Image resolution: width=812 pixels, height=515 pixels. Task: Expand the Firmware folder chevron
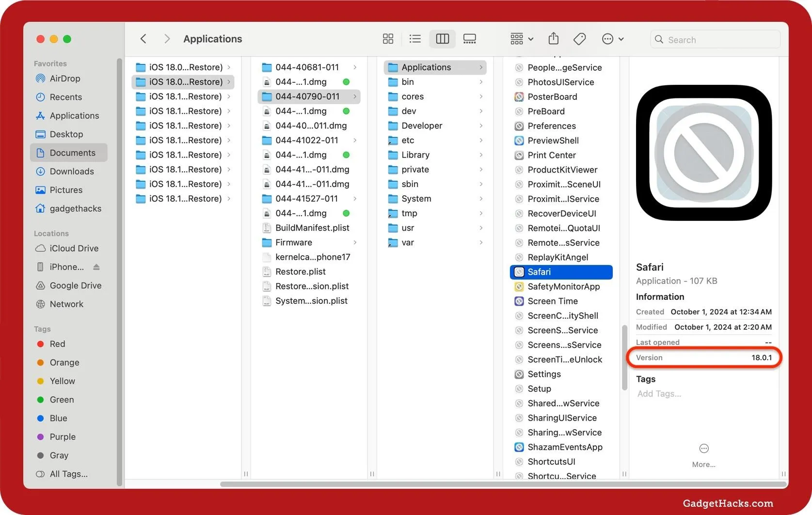pos(355,242)
